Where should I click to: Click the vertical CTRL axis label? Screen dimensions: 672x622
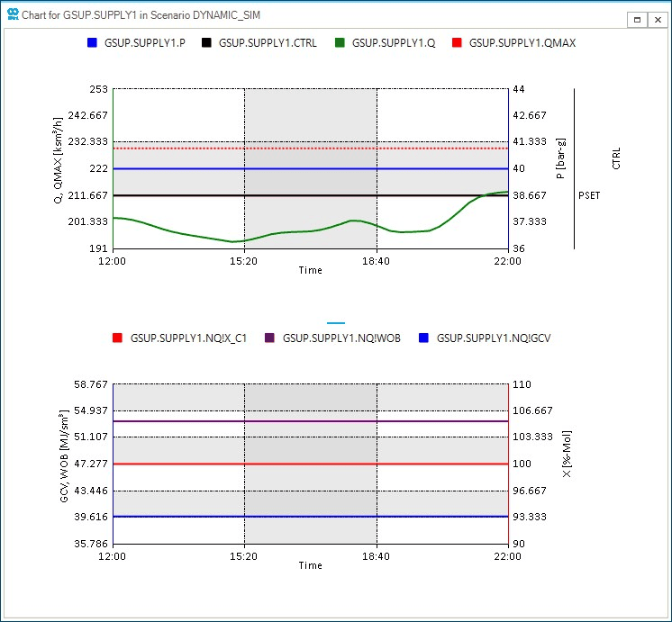pos(616,159)
